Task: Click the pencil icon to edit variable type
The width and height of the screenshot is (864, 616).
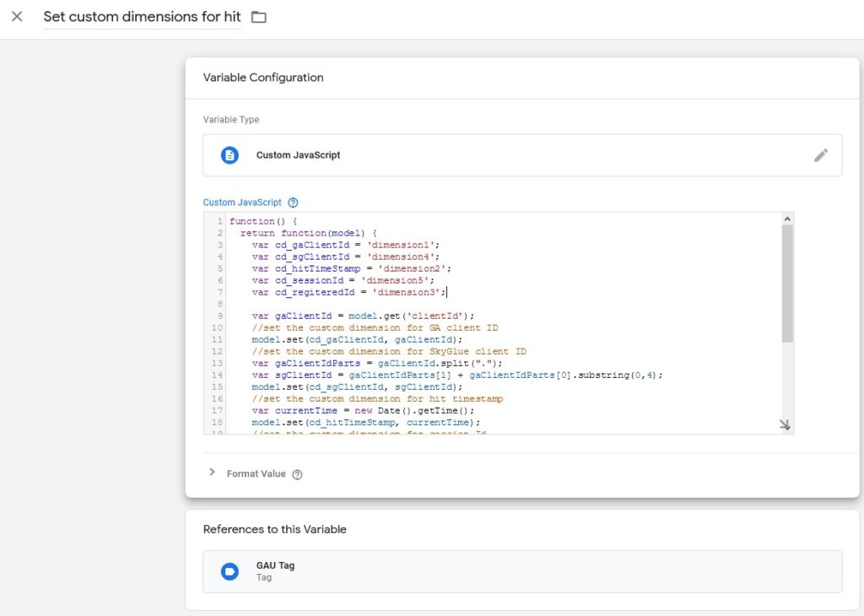Action: 820,155
